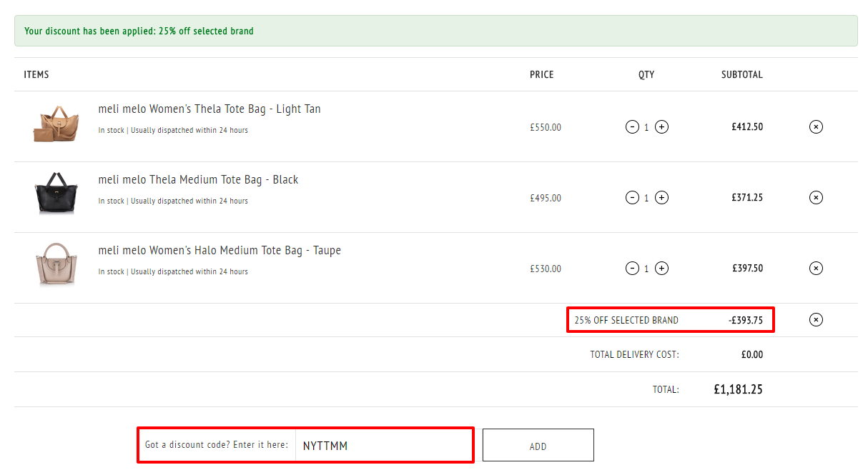Remove Halo Medium Tote Bag Taupe item

(x=816, y=269)
